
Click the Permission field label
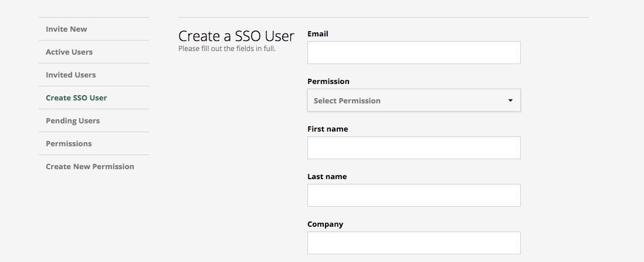click(x=328, y=82)
